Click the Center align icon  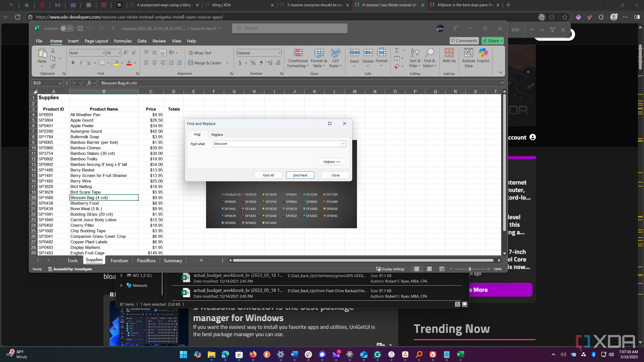coord(154,63)
